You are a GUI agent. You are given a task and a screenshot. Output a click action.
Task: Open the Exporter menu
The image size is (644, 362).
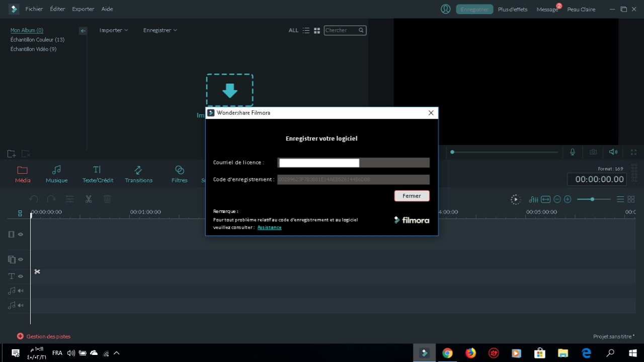pos(83,9)
